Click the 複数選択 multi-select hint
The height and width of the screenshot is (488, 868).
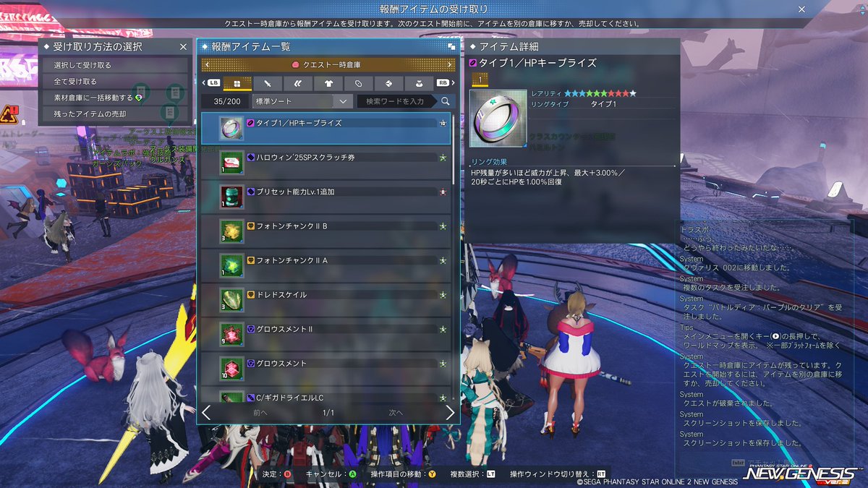(472, 474)
